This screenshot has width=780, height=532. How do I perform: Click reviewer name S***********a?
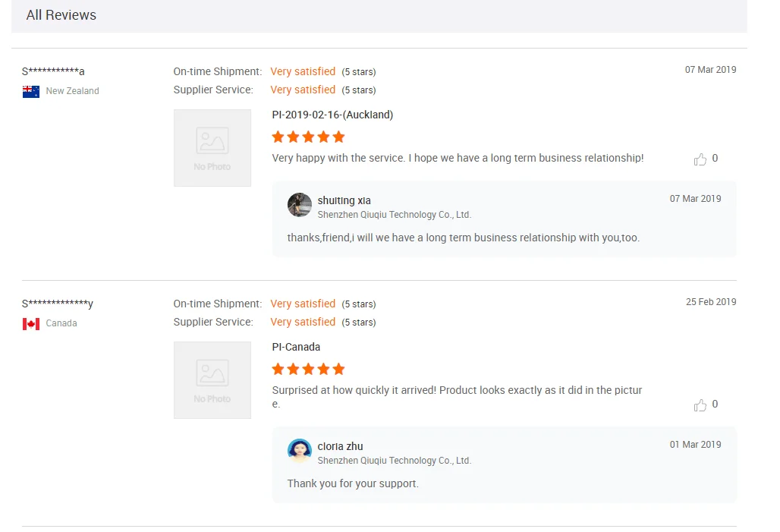tap(53, 72)
